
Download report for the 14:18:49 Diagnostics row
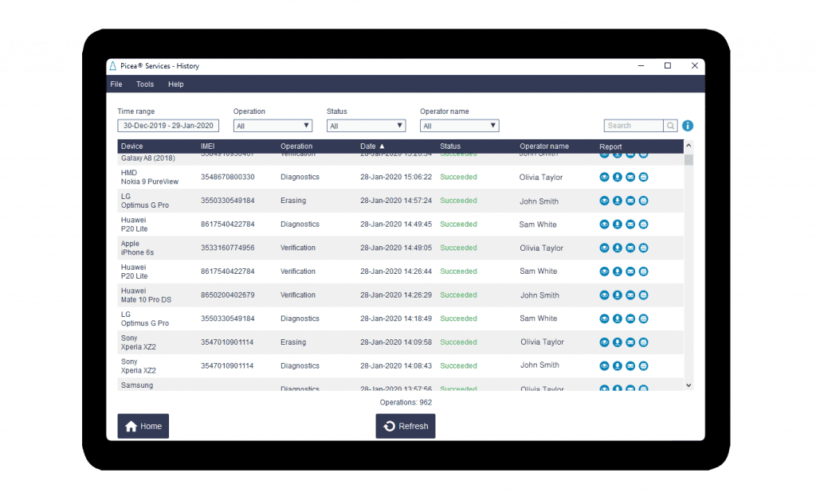(x=618, y=318)
